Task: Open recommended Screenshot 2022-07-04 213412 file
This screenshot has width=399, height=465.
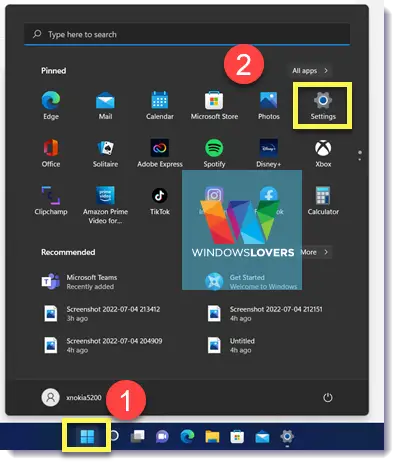Action: (x=102, y=314)
